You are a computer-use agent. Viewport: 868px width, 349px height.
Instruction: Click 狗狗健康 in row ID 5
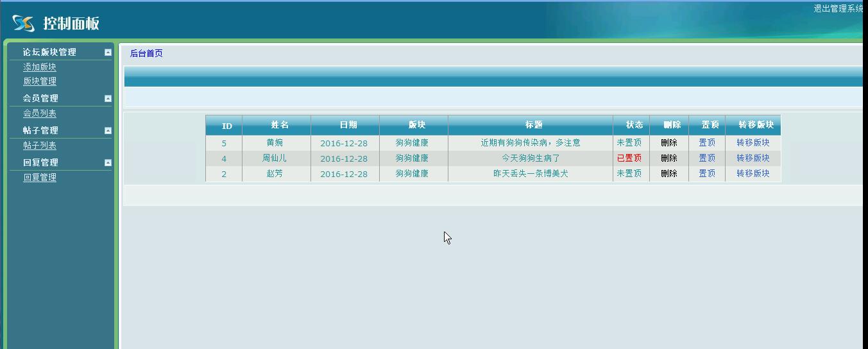pyautogui.click(x=412, y=142)
